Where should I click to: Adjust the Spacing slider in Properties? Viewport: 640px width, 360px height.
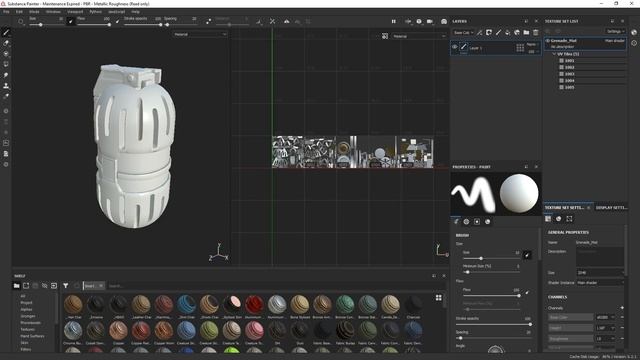pyautogui.click(x=493, y=338)
